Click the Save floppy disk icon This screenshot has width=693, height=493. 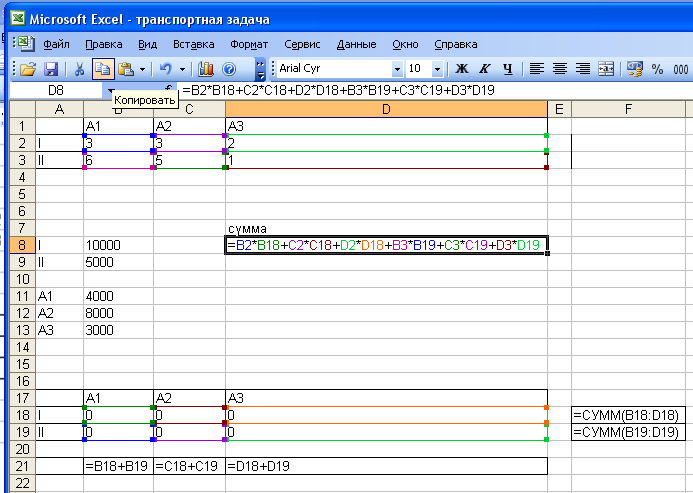(51, 69)
